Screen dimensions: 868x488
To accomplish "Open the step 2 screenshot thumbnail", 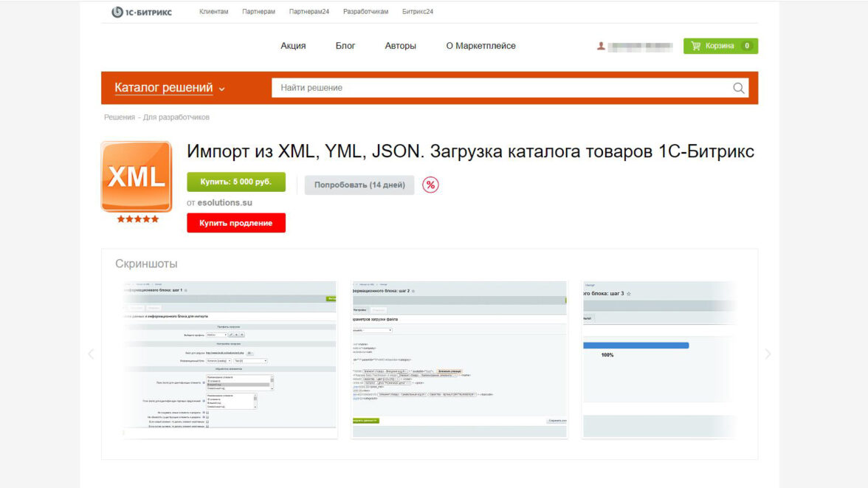I will tap(459, 360).
